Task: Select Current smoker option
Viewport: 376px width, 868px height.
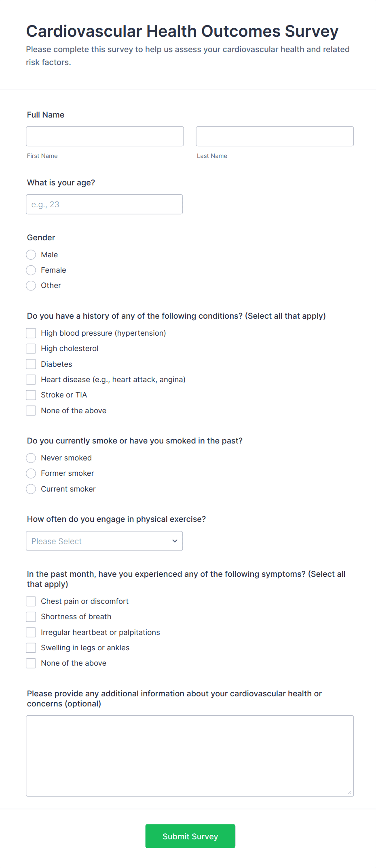Action: click(31, 489)
